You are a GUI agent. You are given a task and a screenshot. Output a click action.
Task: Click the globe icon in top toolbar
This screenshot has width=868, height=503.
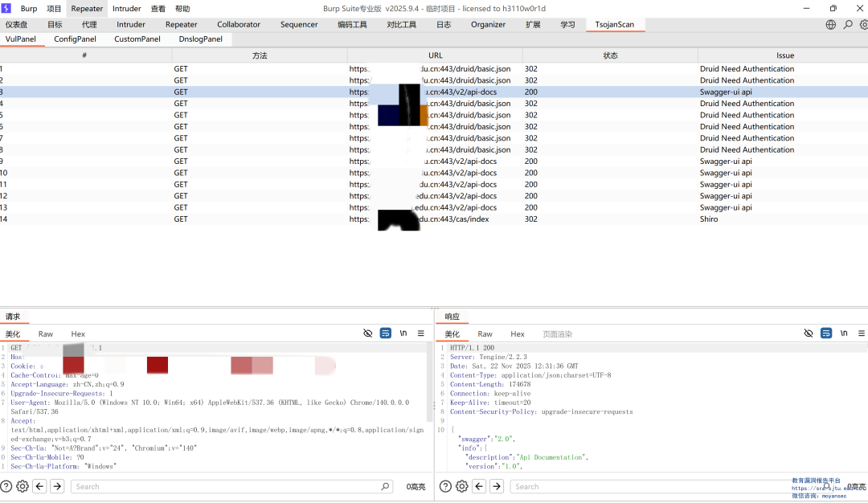831,25
